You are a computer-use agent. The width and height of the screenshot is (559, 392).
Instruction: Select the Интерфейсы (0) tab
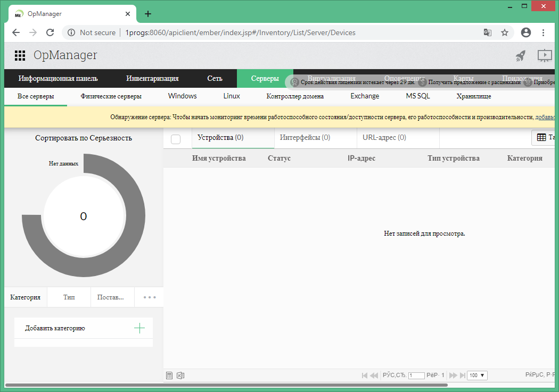tap(316, 138)
